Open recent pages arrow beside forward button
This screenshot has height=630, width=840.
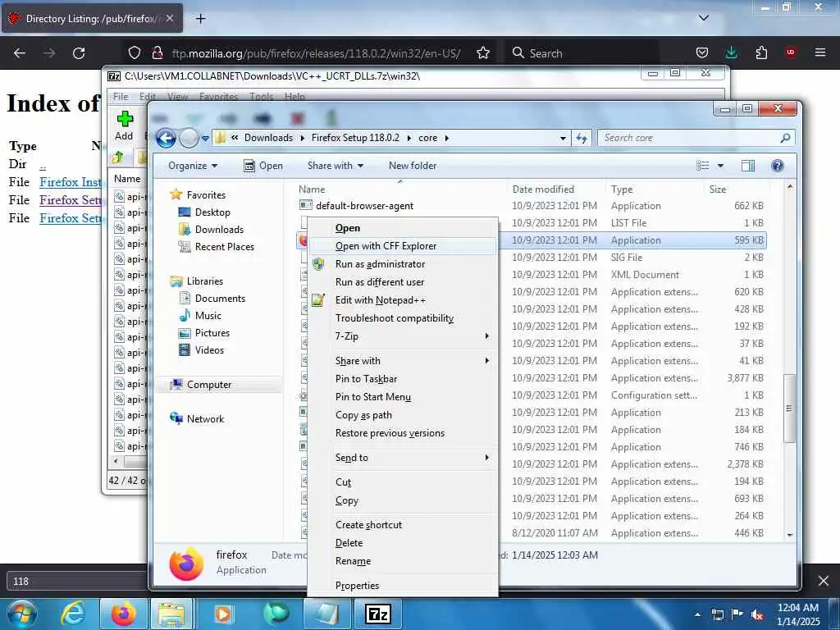tap(205, 138)
